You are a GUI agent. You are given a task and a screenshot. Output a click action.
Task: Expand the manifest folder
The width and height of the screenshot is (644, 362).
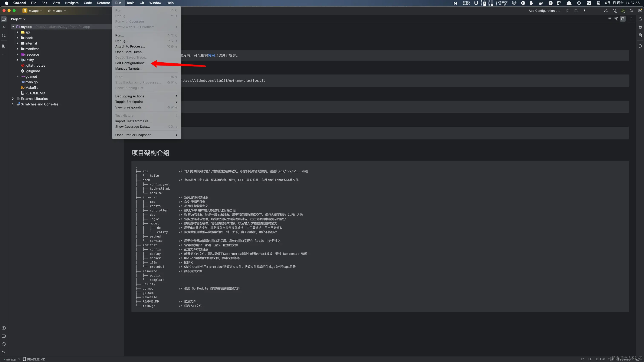pos(17,49)
